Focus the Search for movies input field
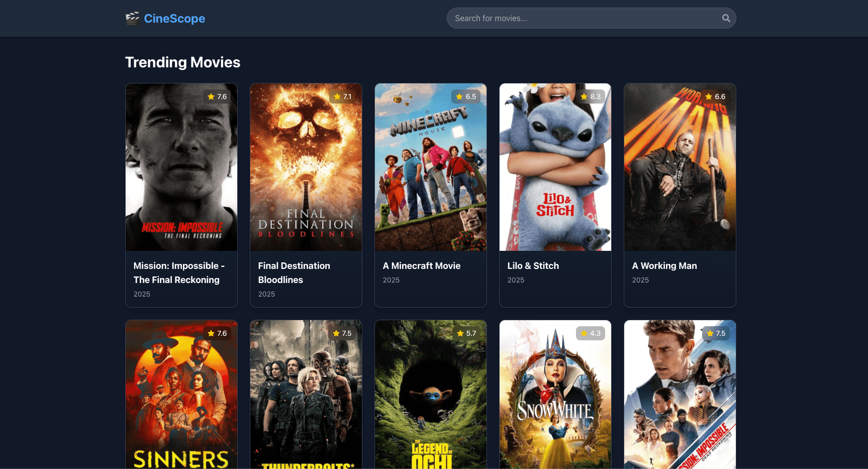The height and width of the screenshot is (469, 868). [583, 18]
